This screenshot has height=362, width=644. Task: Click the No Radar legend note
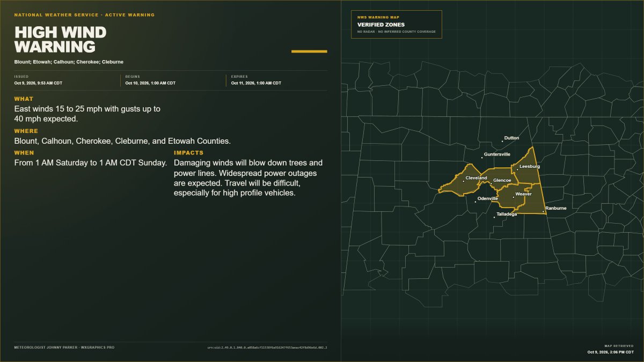(x=397, y=32)
